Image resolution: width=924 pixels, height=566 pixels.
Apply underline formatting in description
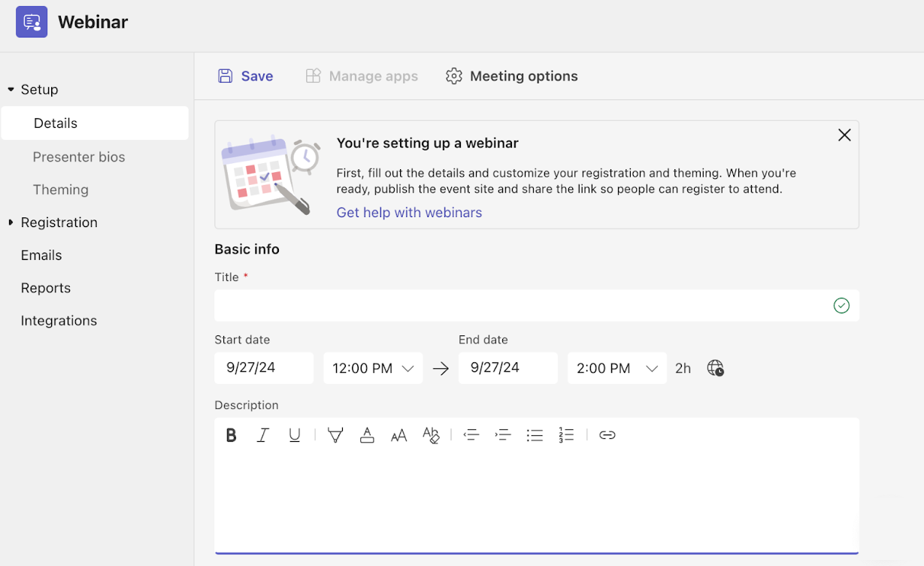coord(295,435)
